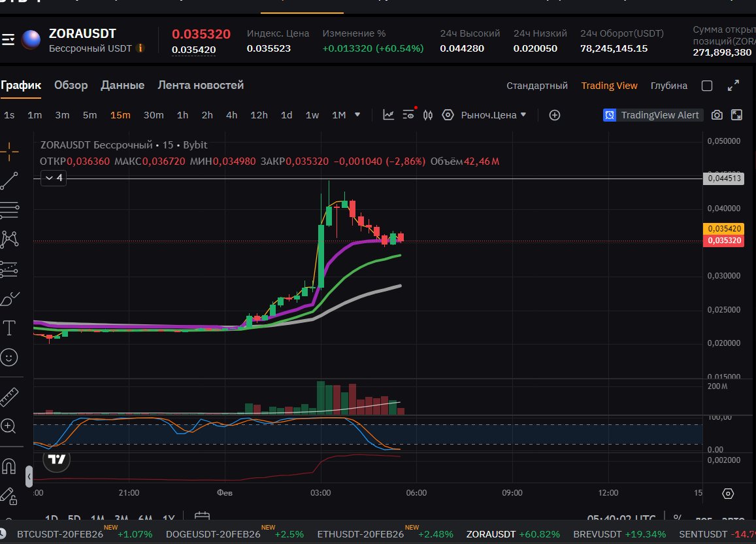This screenshot has height=544, width=756.
Task: Open the Обзор tab
Action: (71, 86)
